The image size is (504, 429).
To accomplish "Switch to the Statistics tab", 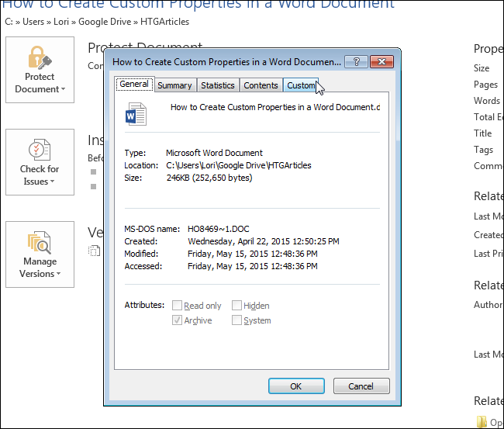I will pos(218,85).
